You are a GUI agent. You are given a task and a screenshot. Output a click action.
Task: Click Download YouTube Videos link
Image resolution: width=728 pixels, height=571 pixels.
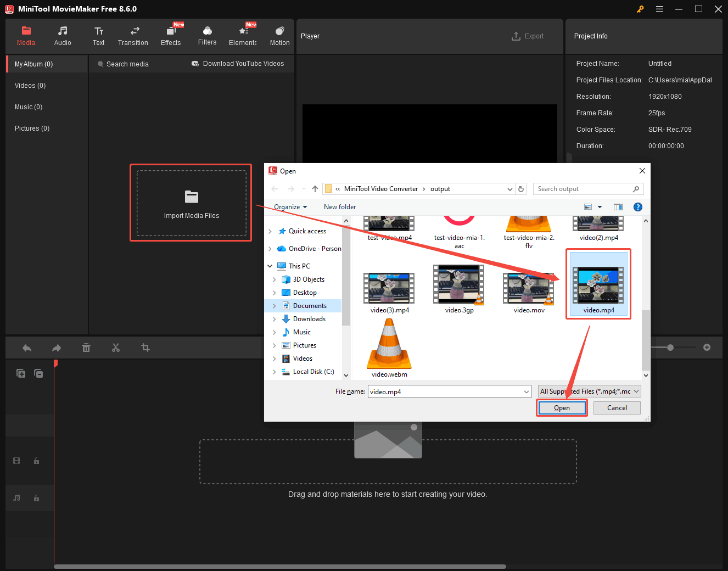click(238, 64)
